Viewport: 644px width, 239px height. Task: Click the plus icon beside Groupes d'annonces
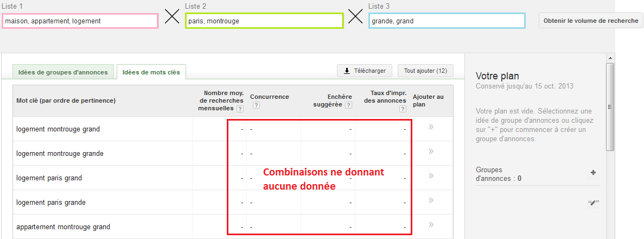[593, 173]
